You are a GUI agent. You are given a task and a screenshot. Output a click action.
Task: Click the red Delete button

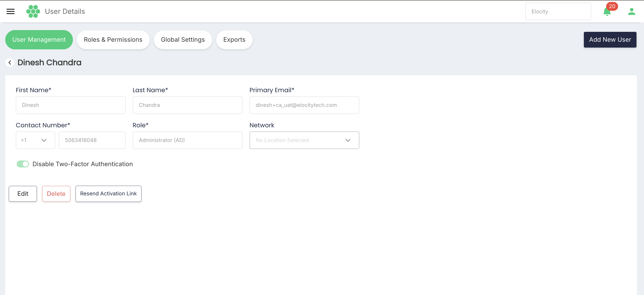point(56,194)
